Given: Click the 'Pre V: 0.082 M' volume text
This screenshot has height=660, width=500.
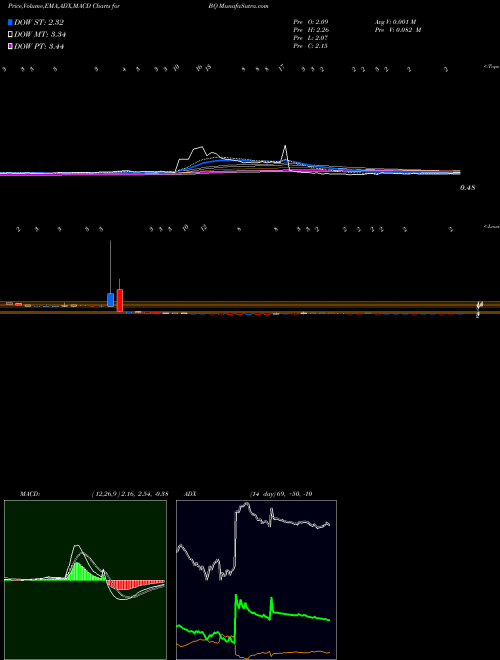Looking at the screenshot, I should click(x=397, y=30).
